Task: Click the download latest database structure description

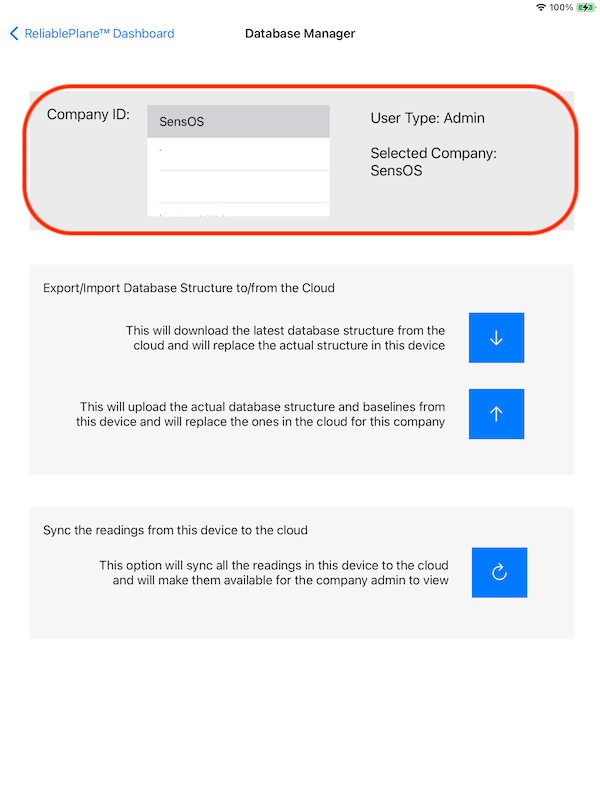Action: tap(286, 338)
